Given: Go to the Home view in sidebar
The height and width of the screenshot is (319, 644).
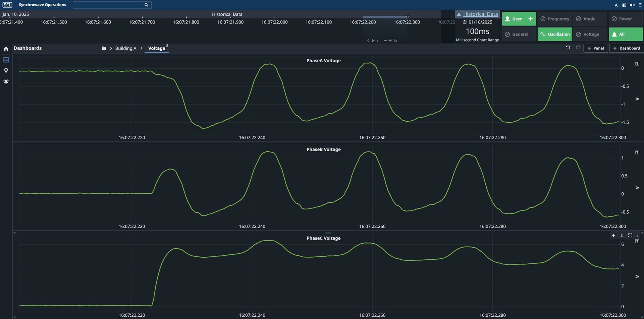Looking at the screenshot, I should click(x=6, y=49).
